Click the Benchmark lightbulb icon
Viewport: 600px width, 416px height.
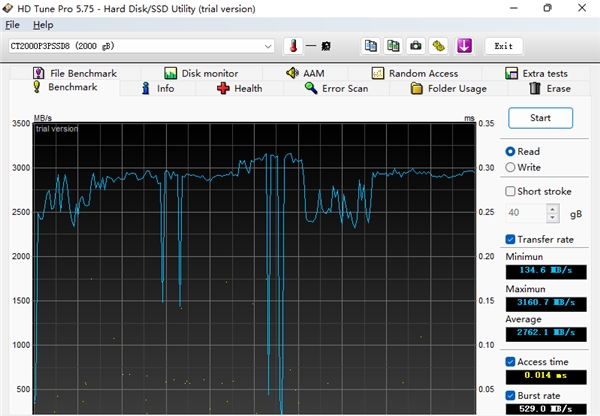click(37, 87)
